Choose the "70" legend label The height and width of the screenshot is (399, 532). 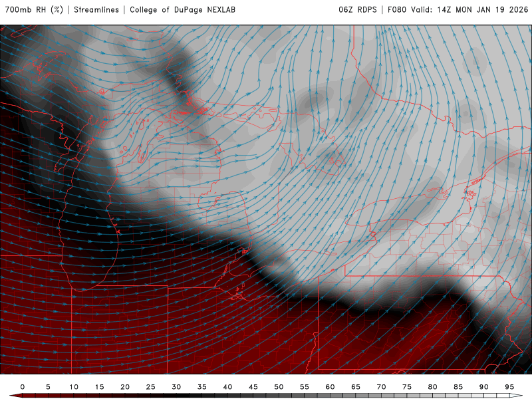[381, 387]
